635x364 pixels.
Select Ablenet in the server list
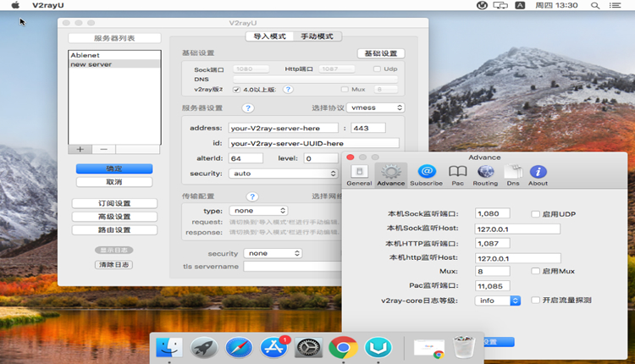[x=114, y=55]
